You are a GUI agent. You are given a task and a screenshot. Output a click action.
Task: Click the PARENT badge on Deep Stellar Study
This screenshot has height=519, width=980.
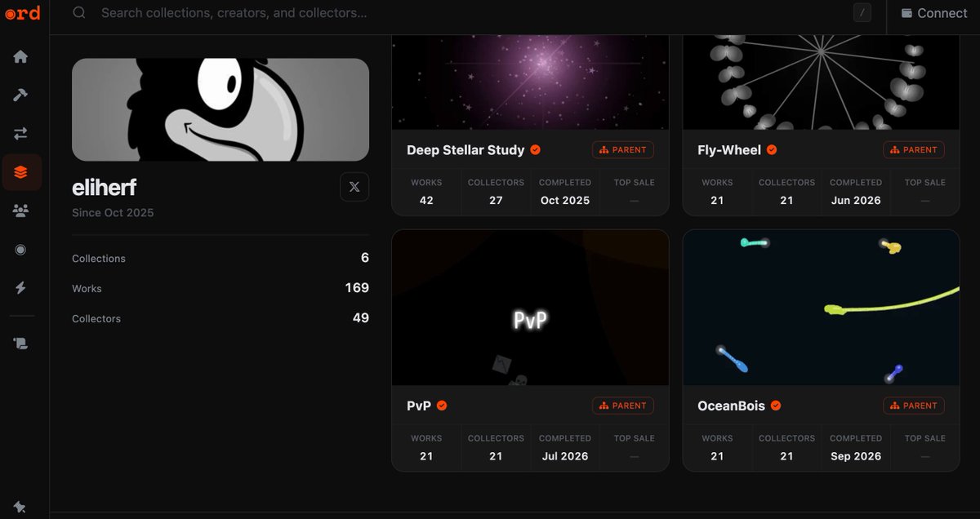coord(623,150)
